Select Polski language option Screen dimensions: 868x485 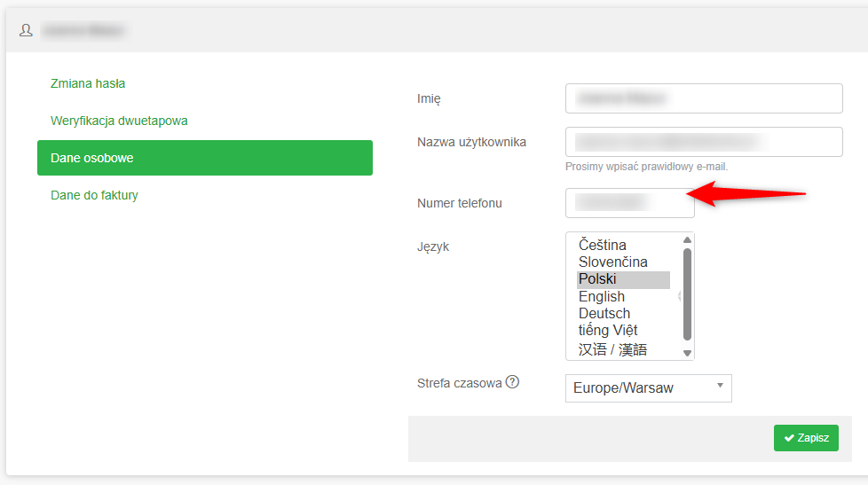(597, 279)
